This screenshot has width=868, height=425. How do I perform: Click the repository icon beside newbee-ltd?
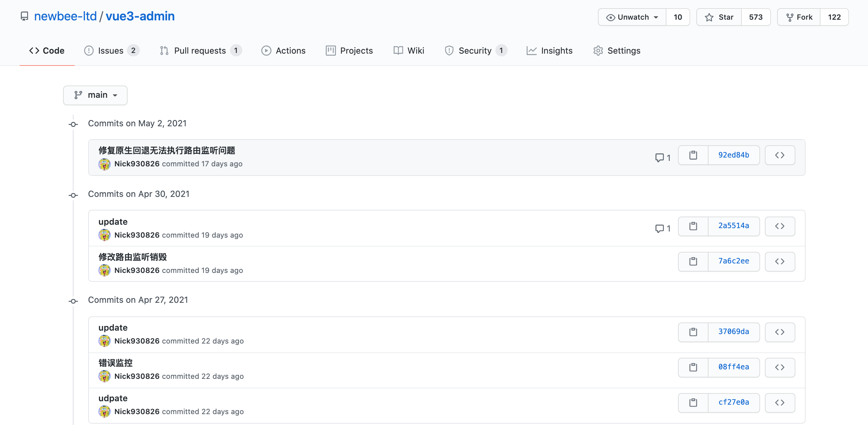[x=24, y=16]
